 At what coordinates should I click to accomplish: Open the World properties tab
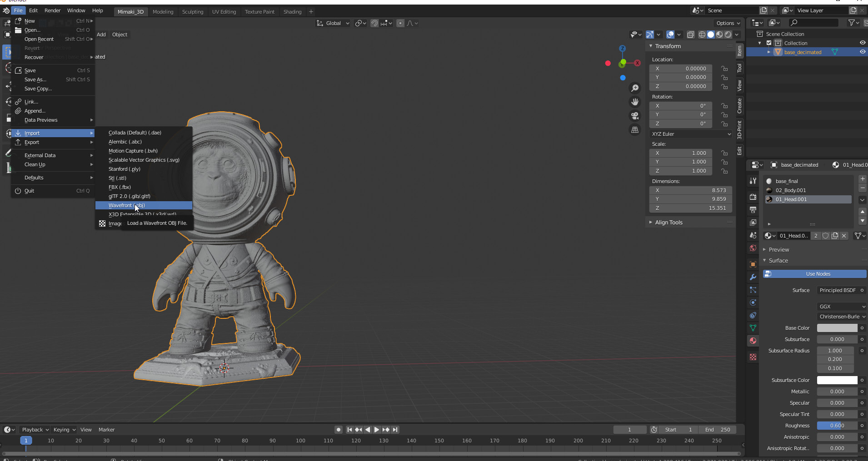click(x=753, y=248)
